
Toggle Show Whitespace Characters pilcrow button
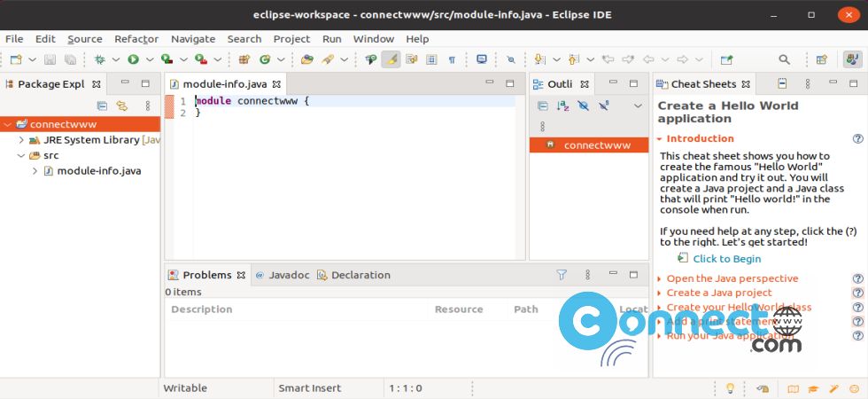pos(453,59)
